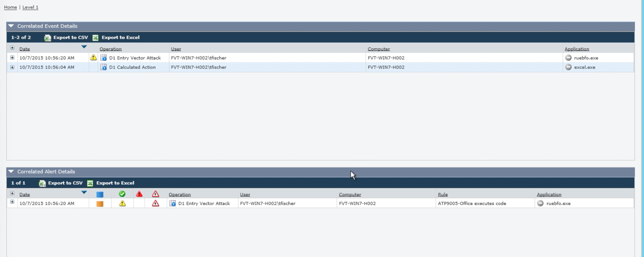This screenshot has height=257, width=644.
Task: Click blue stacked-layers column header icon
Action: (x=100, y=194)
